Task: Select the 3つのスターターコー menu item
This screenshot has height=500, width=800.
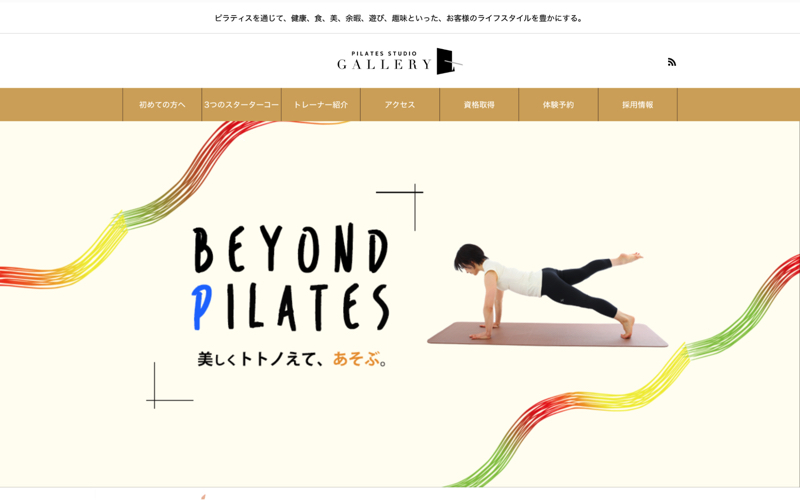Action: click(241, 105)
